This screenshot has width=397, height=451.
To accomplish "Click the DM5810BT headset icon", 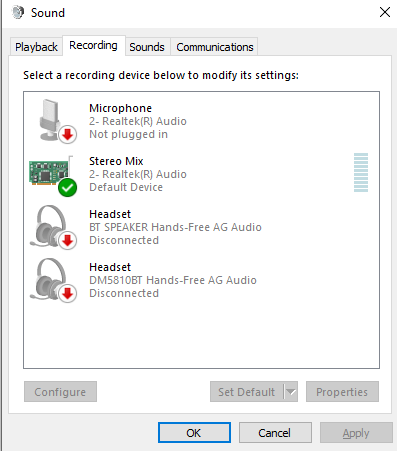I will tap(53, 280).
